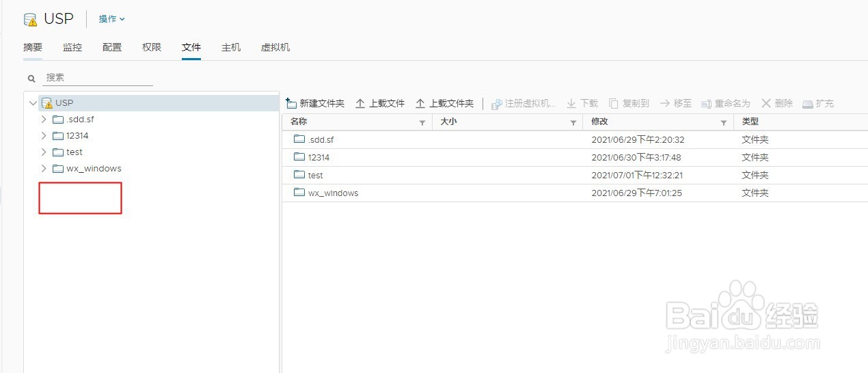Image resolution: width=868 pixels, height=373 pixels.
Task: Switch to the 配置 tab
Action: [112, 47]
